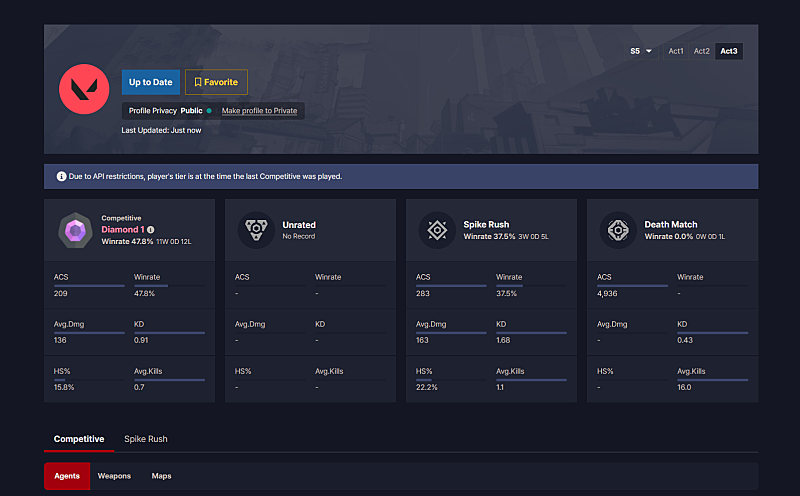Click the red Valorant profile avatar

tap(86, 88)
